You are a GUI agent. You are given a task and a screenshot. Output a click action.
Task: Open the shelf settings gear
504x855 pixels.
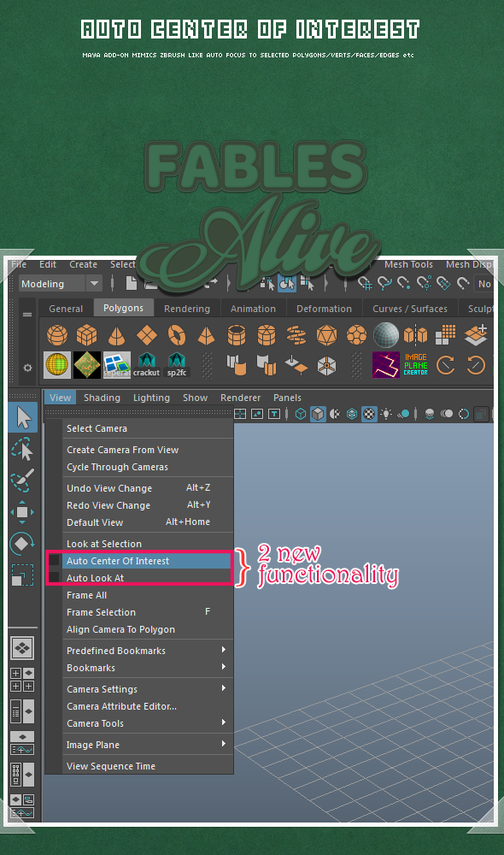click(28, 368)
